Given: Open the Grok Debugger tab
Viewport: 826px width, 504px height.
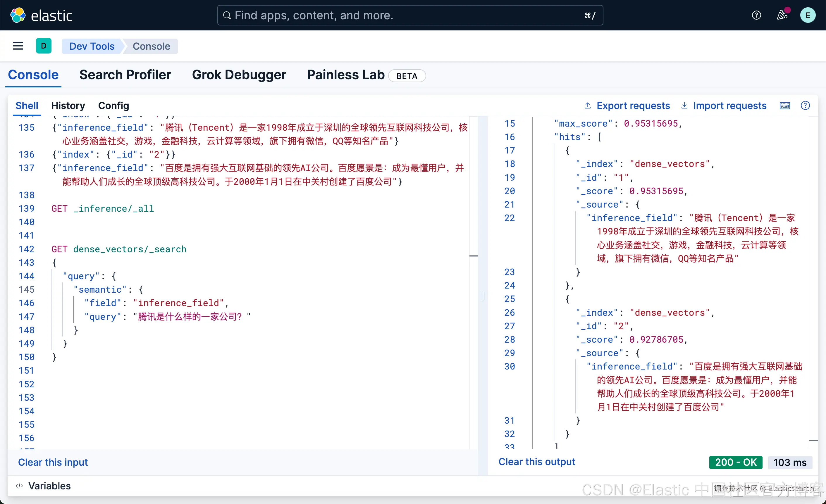Looking at the screenshot, I should click(239, 75).
